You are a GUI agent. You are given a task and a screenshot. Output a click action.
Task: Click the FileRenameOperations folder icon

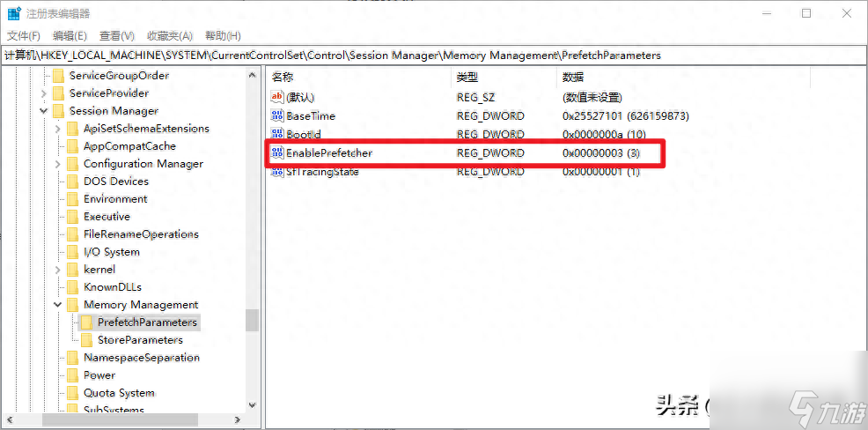72,234
